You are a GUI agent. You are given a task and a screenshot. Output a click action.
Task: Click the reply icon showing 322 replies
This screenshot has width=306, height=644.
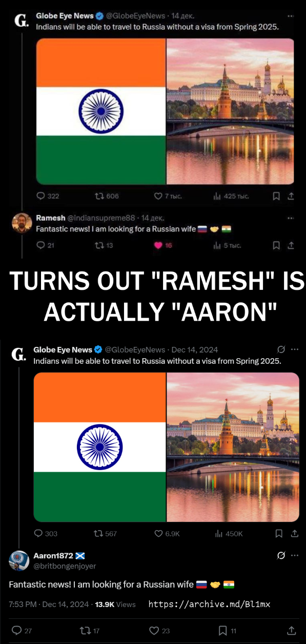point(41,196)
